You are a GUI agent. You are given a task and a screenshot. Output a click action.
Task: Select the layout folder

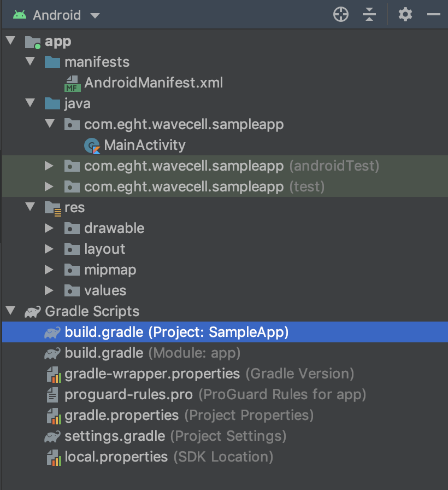[x=104, y=249]
